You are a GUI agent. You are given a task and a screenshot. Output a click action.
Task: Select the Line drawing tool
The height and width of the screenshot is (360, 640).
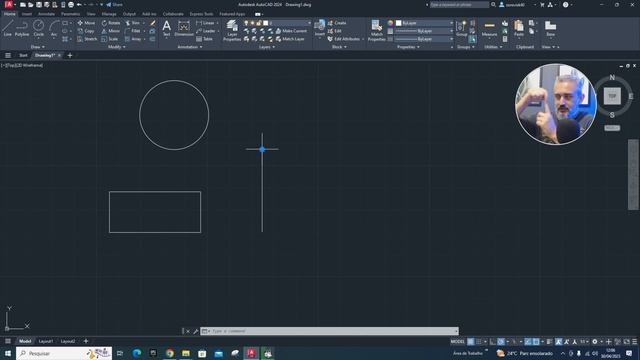(x=7, y=28)
